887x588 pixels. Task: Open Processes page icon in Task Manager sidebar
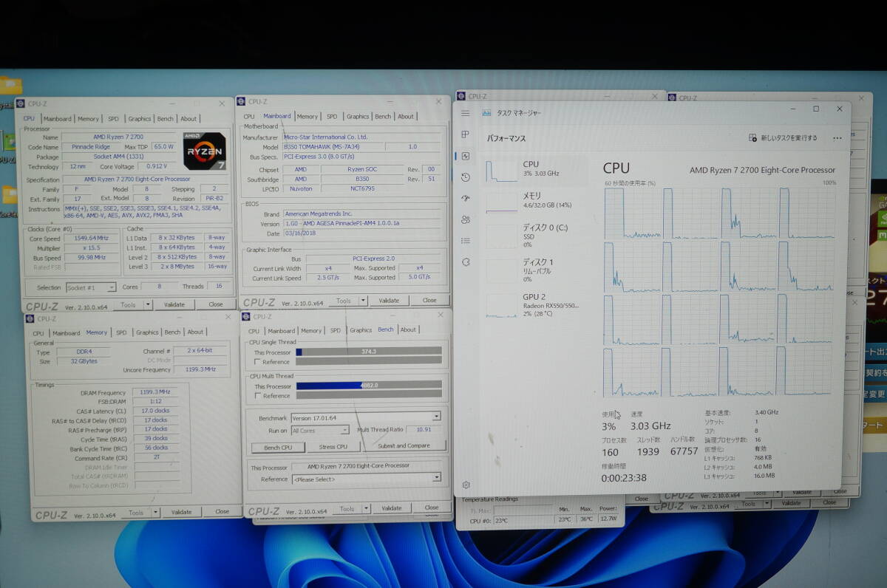pos(465,134)
